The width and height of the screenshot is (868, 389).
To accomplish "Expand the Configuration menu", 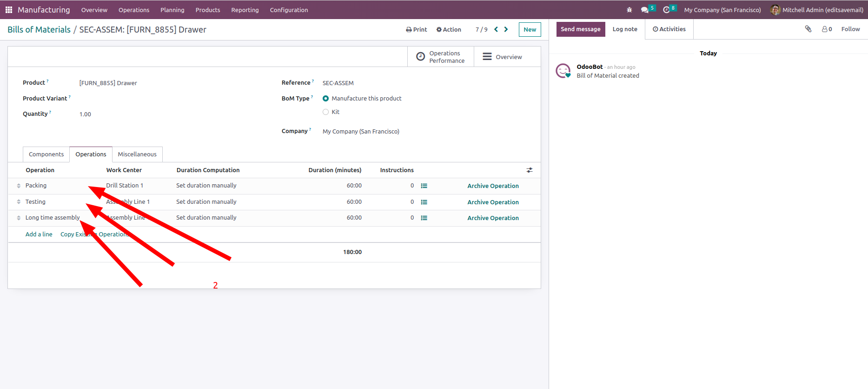I will 289,10.
